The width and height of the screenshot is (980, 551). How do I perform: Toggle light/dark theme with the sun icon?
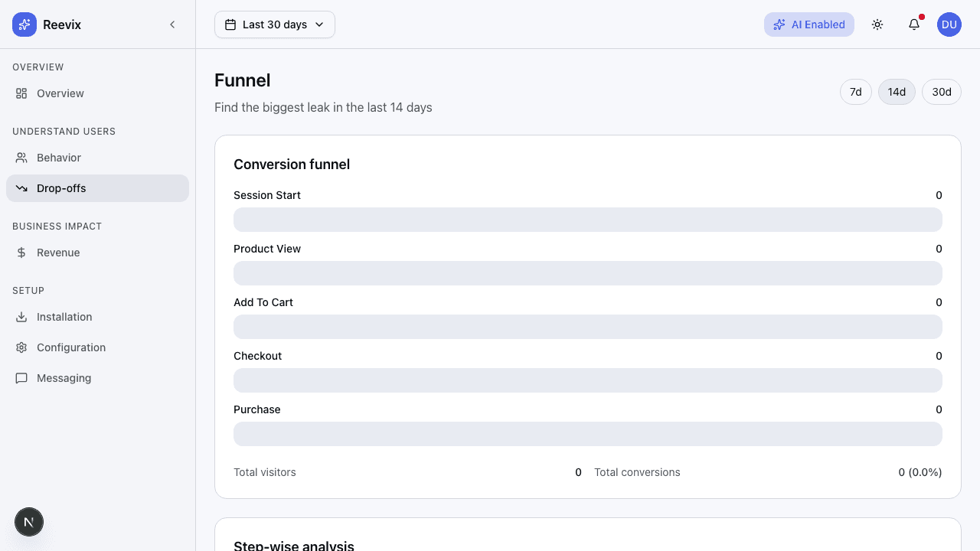[877, 24]
